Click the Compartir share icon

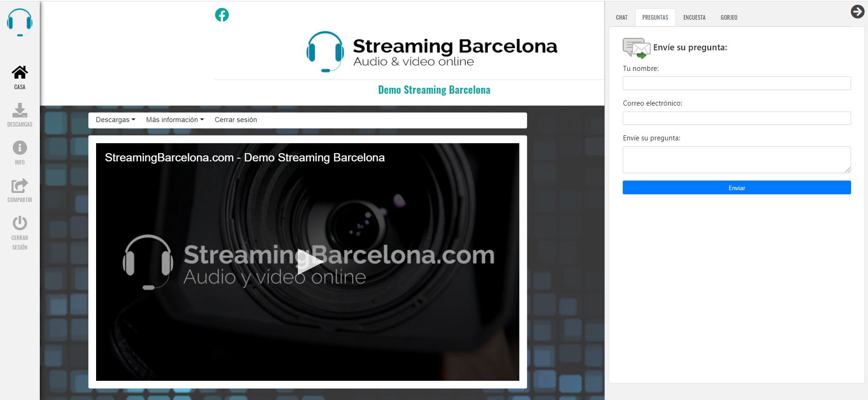click(20, 186)
